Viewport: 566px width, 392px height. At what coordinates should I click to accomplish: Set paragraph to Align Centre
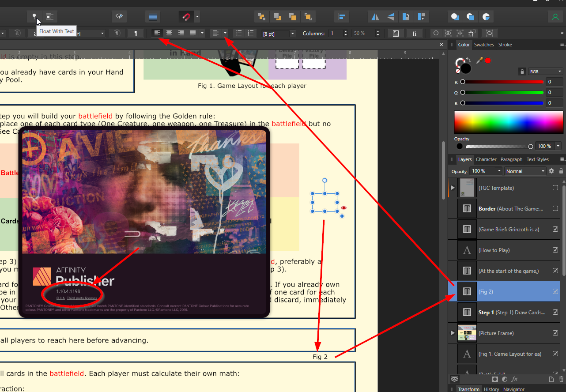(x=169, y=33)
